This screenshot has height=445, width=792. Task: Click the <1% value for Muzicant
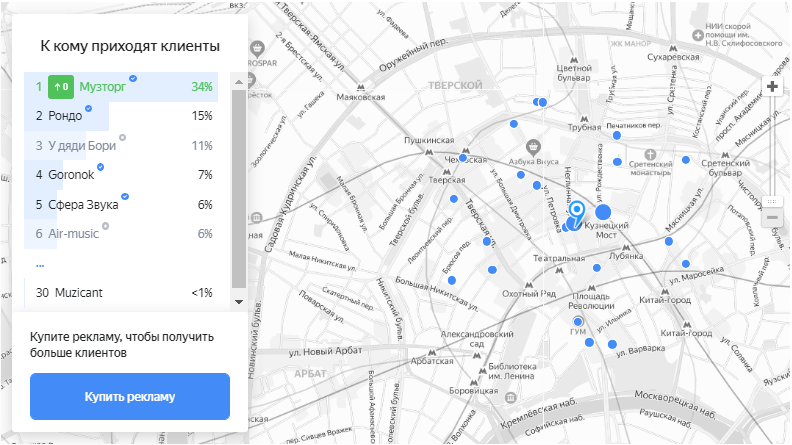click(x=202, y=292)
